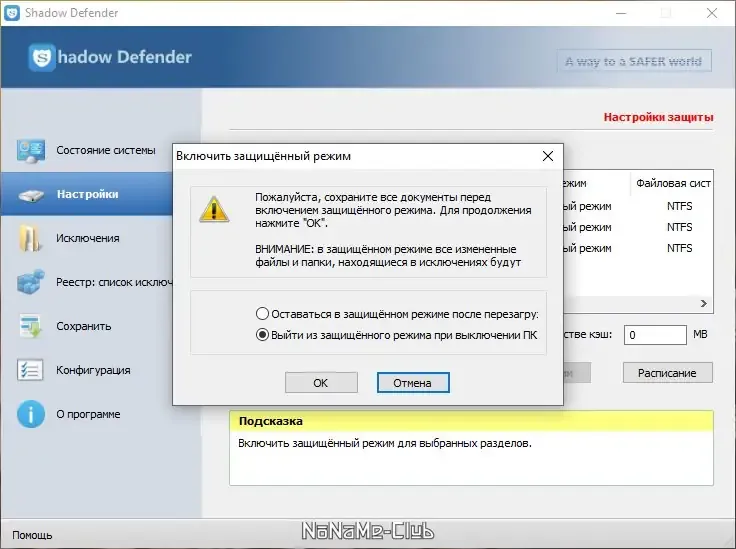Click the yellow warning triangle icon in dialog
This screenshot has width=736, height=549.
(214, 209)
